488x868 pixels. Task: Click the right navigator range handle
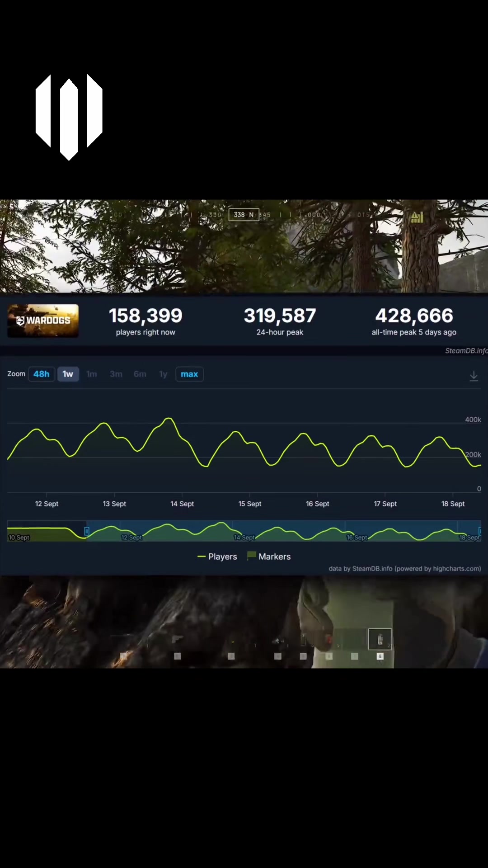480,531
